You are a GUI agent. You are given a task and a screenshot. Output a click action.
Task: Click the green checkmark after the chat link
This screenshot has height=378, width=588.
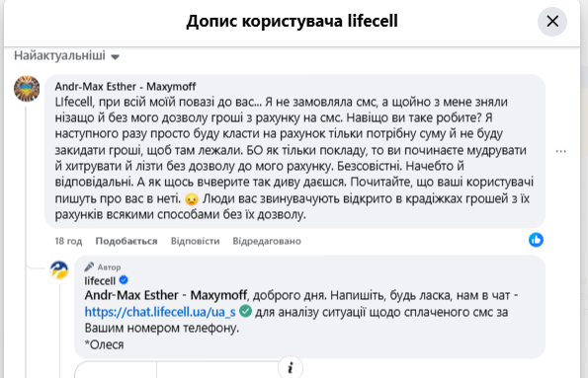click(246, 311)
